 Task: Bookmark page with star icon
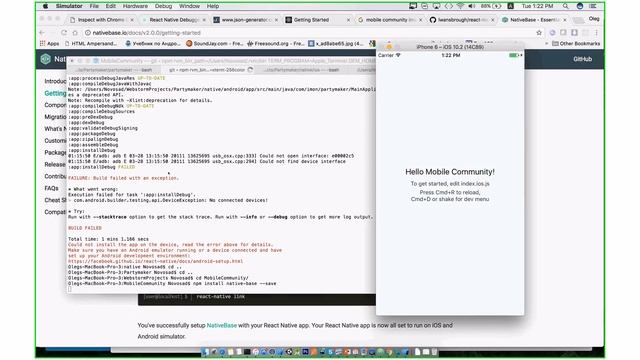pyautogui.click(x=539, y=33)
